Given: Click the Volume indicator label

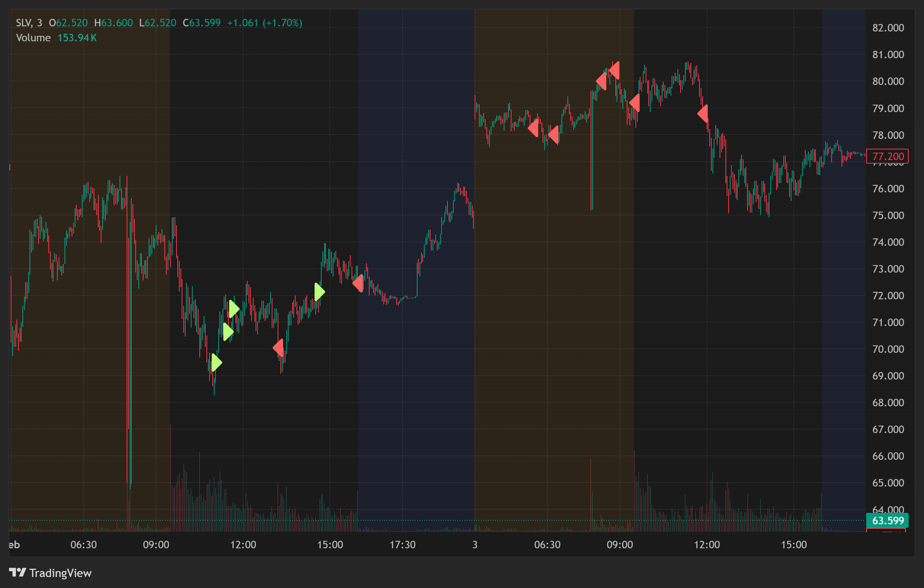Looking at the screenshot, I should 33,38.
